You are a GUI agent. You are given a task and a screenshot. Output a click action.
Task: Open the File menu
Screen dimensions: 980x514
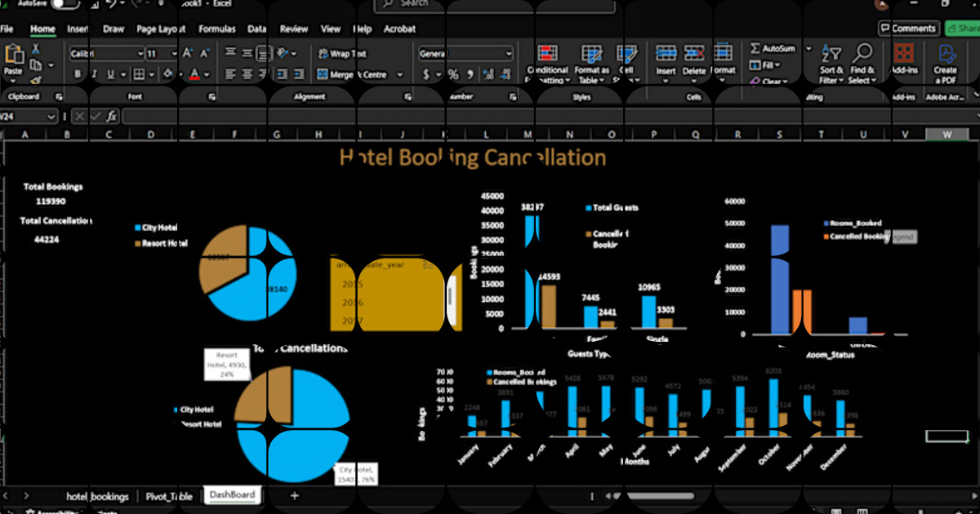pyautogui.click(x=7, y=29)
